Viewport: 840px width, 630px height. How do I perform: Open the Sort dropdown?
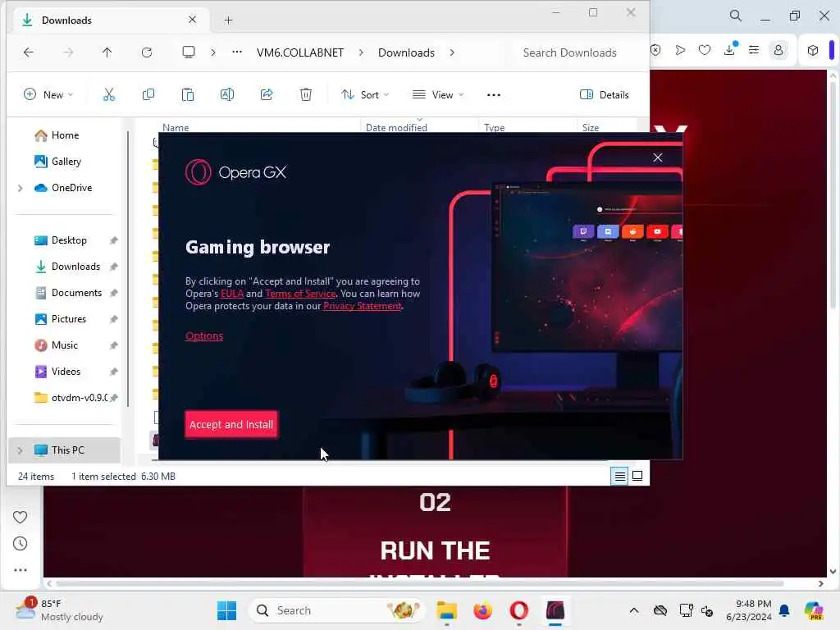[365, 95]
